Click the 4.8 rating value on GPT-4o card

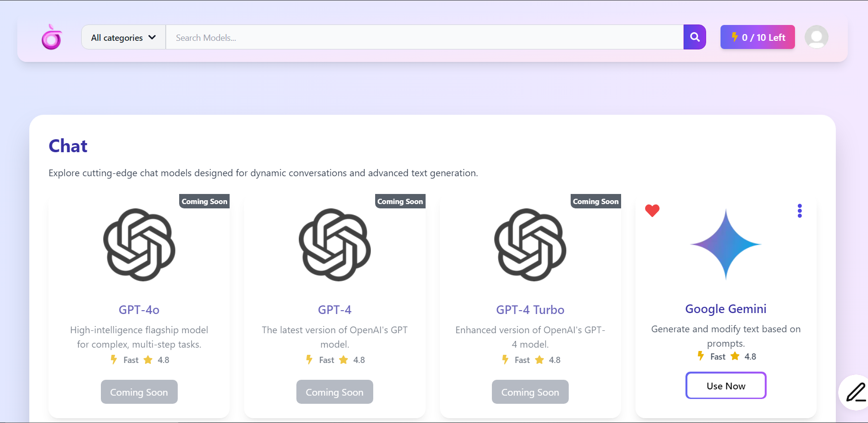pos(163,360)
